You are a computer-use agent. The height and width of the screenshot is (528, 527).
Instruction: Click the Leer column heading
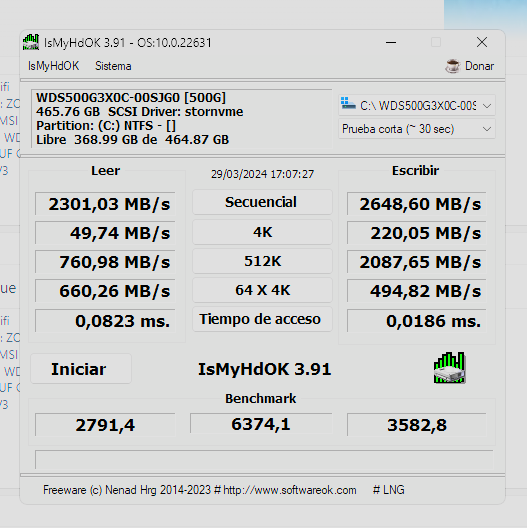(x=105, y=170)
